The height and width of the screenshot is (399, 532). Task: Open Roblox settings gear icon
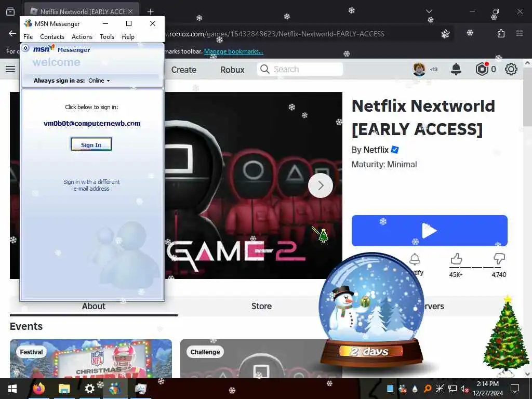511,69
